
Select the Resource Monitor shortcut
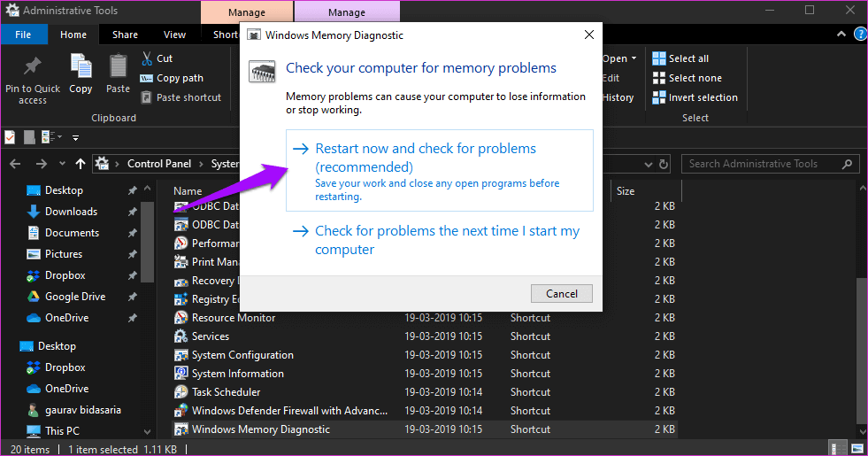click(x=233, y=318)
